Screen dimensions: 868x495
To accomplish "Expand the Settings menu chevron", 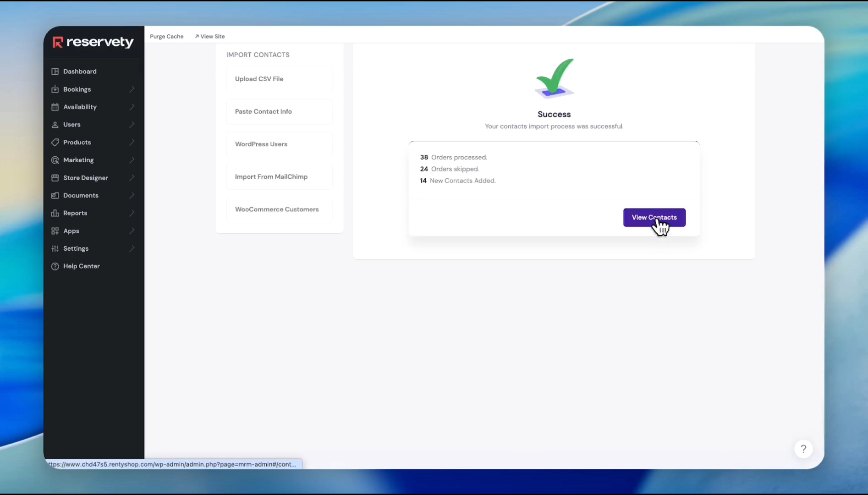I will coord(132,248).
